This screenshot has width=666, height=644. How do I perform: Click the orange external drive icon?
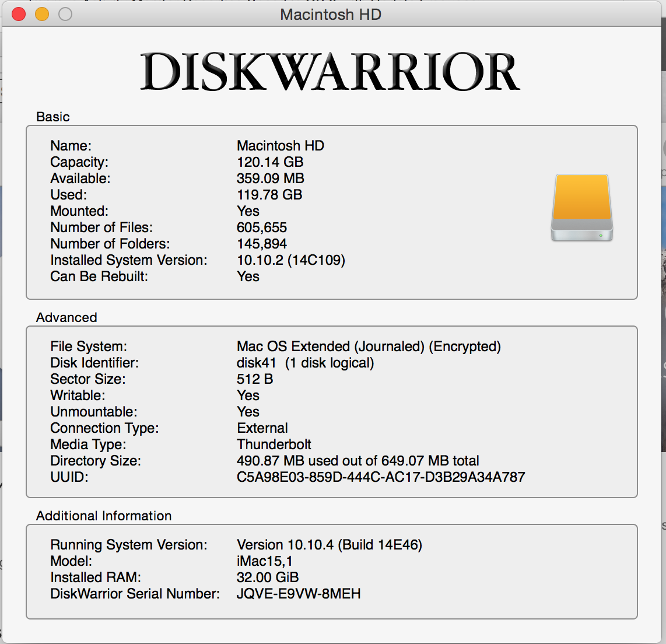pyautogui.click(x=581, y=208)
